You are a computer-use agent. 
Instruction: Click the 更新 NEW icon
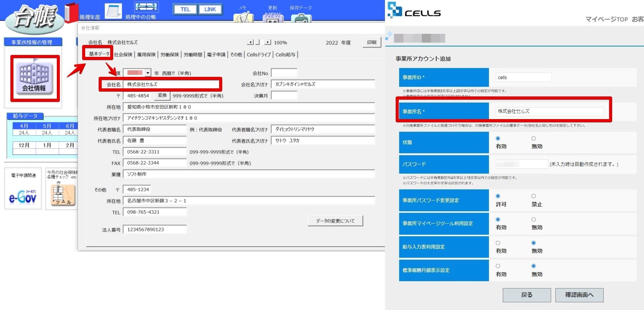pyautogui.click(x=272, y=18)
